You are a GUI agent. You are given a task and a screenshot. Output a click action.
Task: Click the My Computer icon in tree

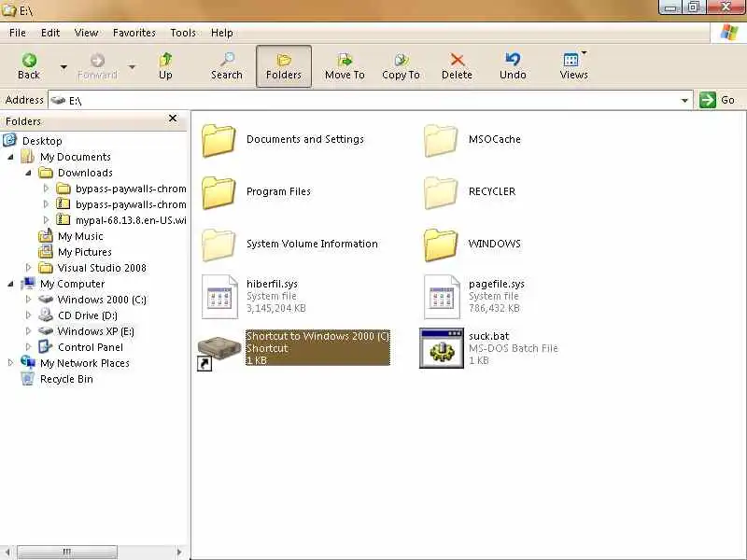(28, 284)
